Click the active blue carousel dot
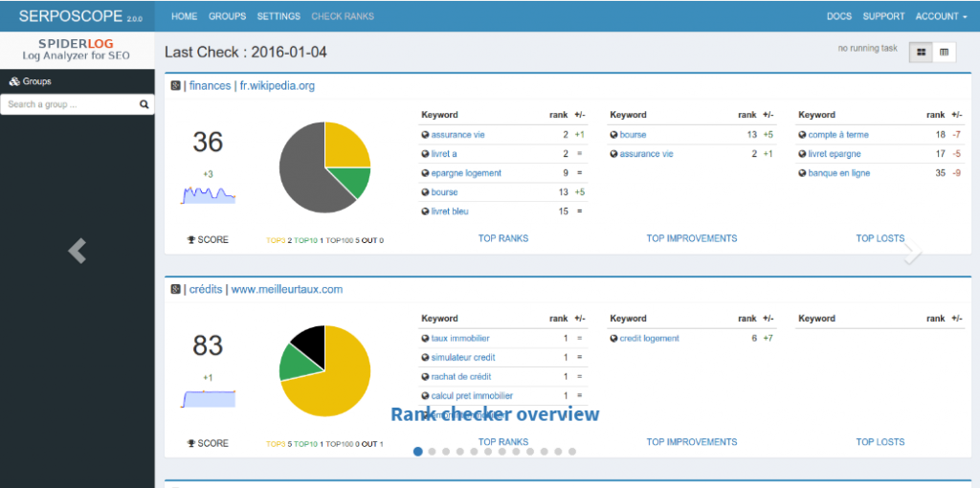980x488 pixels. [418, 451]
